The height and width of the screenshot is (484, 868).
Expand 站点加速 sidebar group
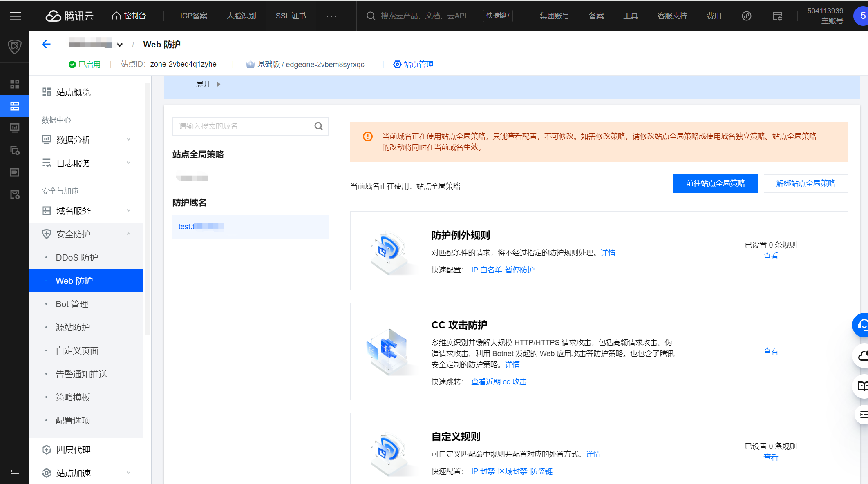click(86, 473)
